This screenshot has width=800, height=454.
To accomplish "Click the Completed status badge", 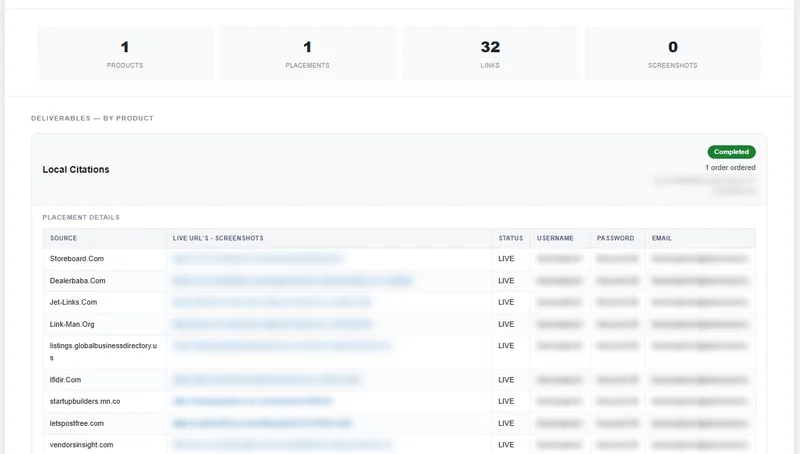I will (x=731, y=152).
